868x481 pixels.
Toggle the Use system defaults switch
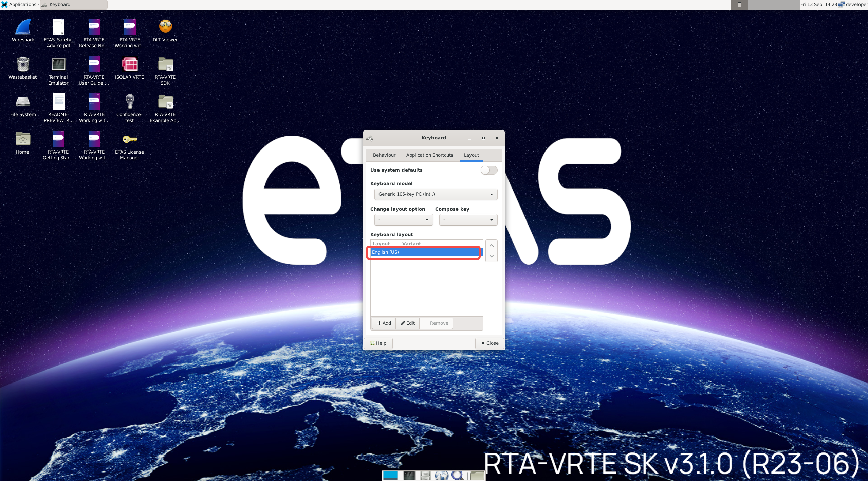489,170
